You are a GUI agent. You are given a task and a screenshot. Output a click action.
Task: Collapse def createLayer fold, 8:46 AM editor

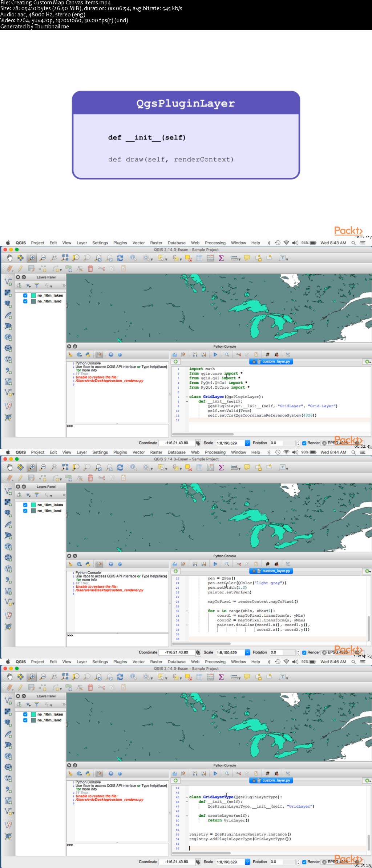187,816
